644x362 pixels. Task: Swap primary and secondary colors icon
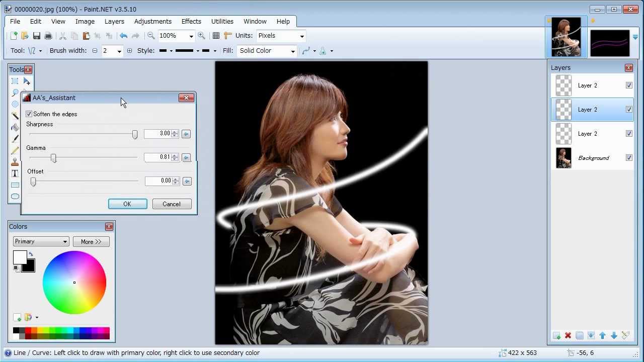point(31,254)
